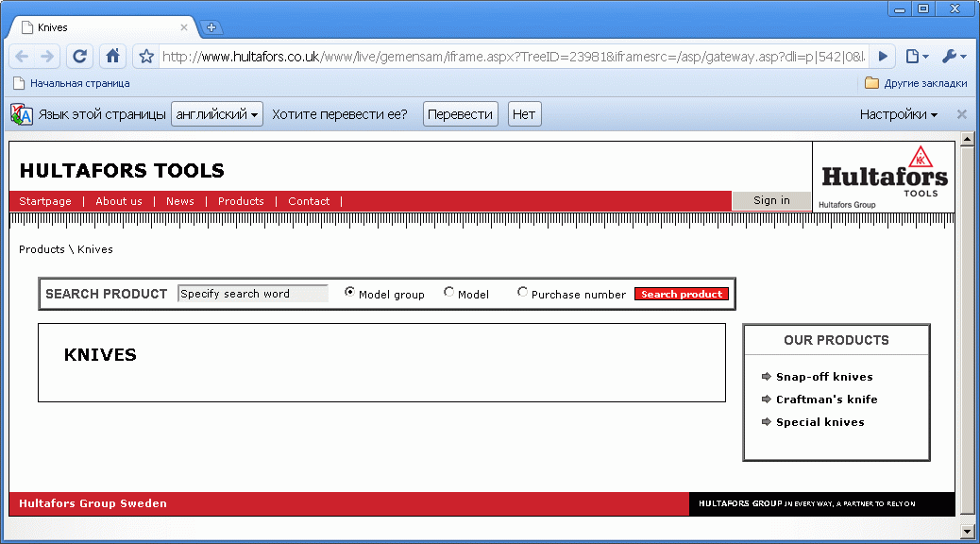Choose the Purchase number radio option

click(522, 293)
